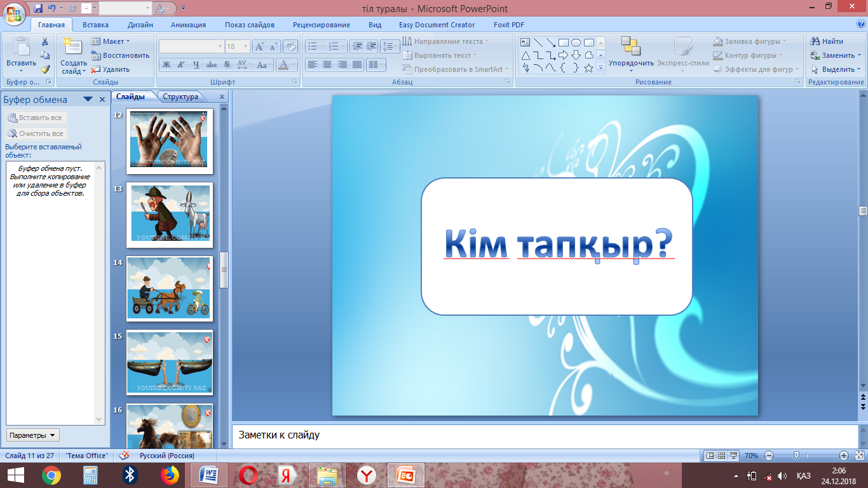The width and height of the screenshot is (868, 488).
Task: Switch to the Структура outline tab
Action: click(x=180, y=97)
